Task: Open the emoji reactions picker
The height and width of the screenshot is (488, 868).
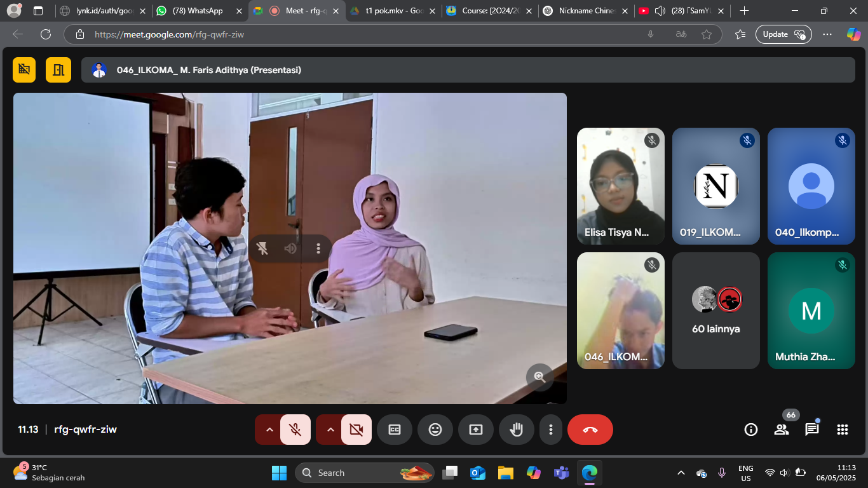Action: tap(435, 430)
